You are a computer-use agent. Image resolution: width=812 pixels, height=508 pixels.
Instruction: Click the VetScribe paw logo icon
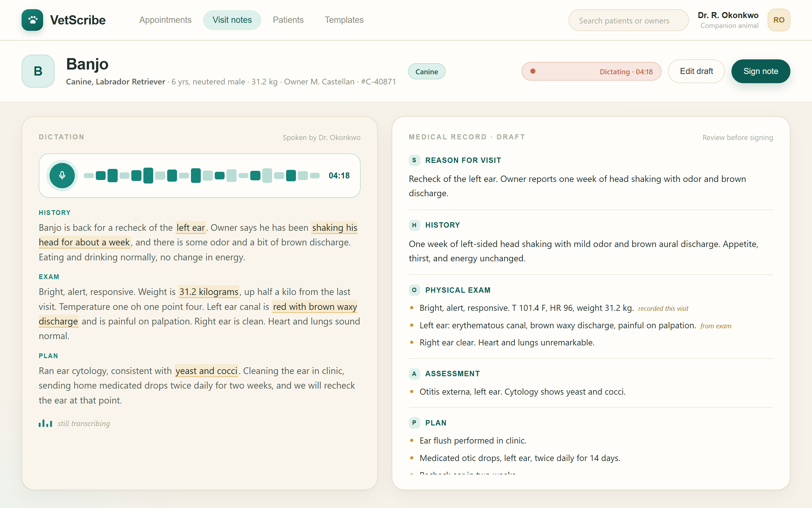coord(32,20)
